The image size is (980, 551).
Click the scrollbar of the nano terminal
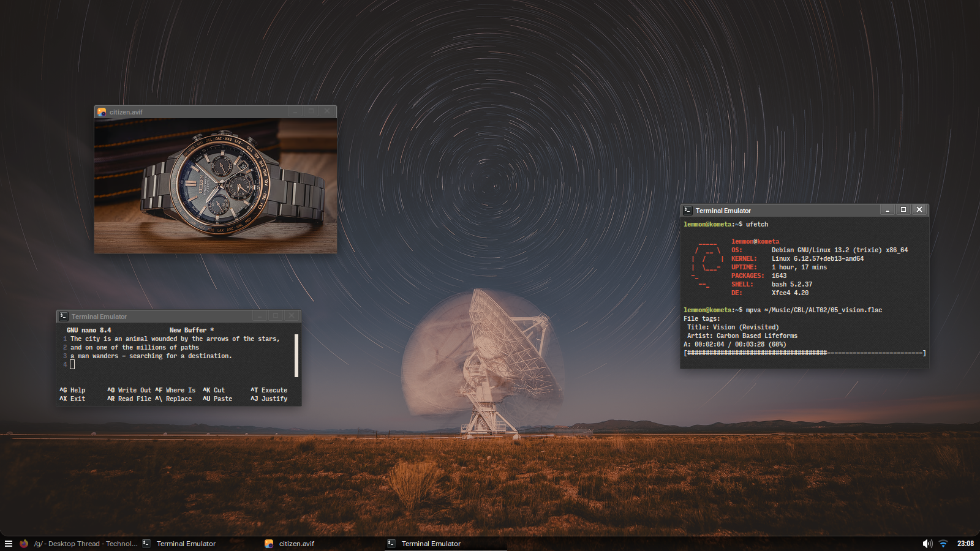[x=296, y=356]
